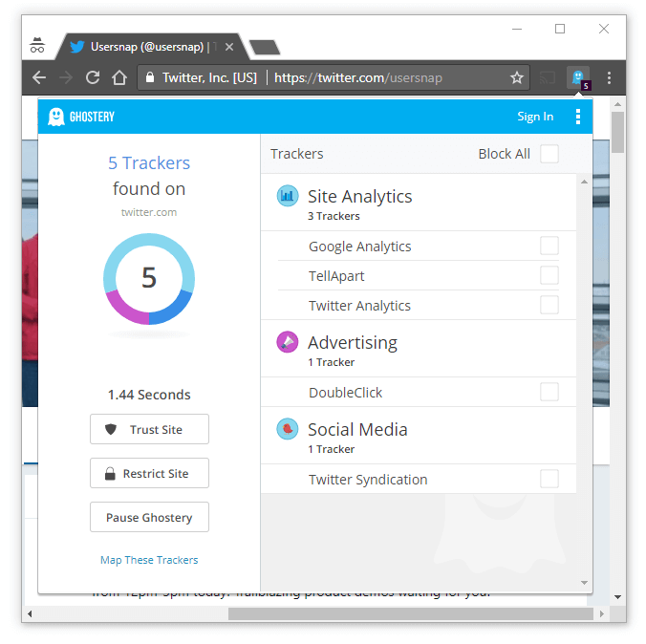Click the Social Media category icon
The height and width of the screenshot is (644, 646).
(287, 429)
